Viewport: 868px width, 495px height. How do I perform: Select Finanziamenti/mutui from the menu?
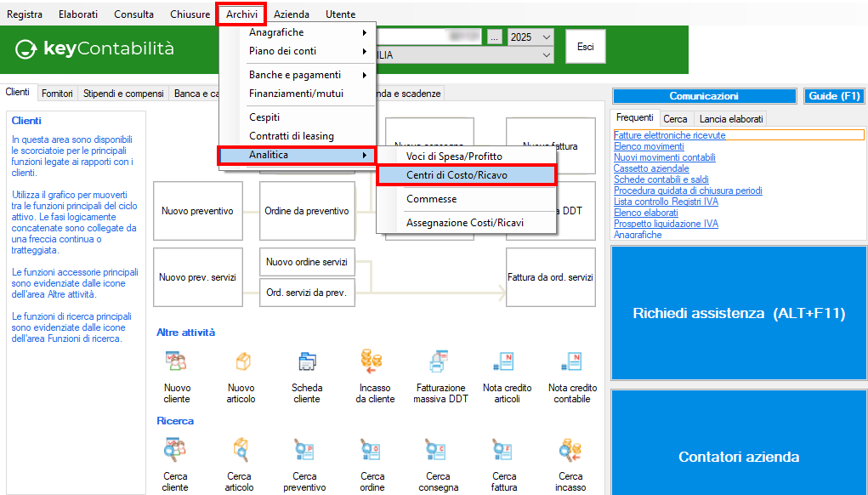click(298, 94)
